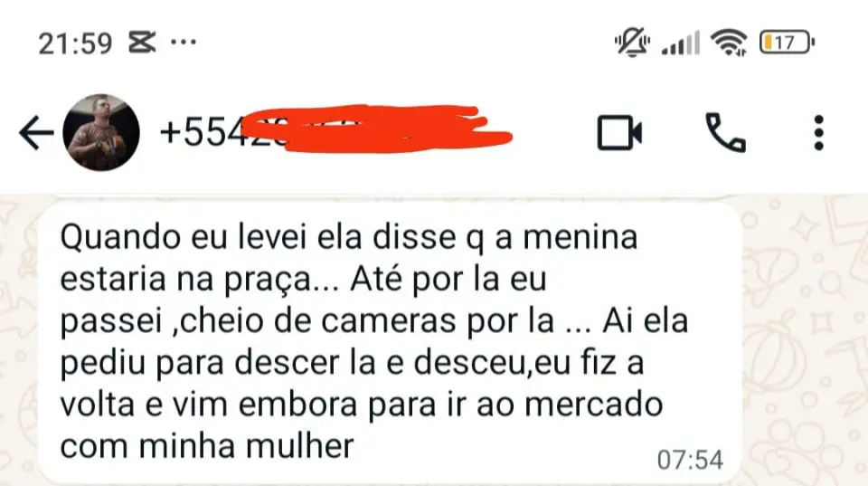Open the contact's profile picture
This screenshot has height=486, width=868.
(x=101, y=132)
